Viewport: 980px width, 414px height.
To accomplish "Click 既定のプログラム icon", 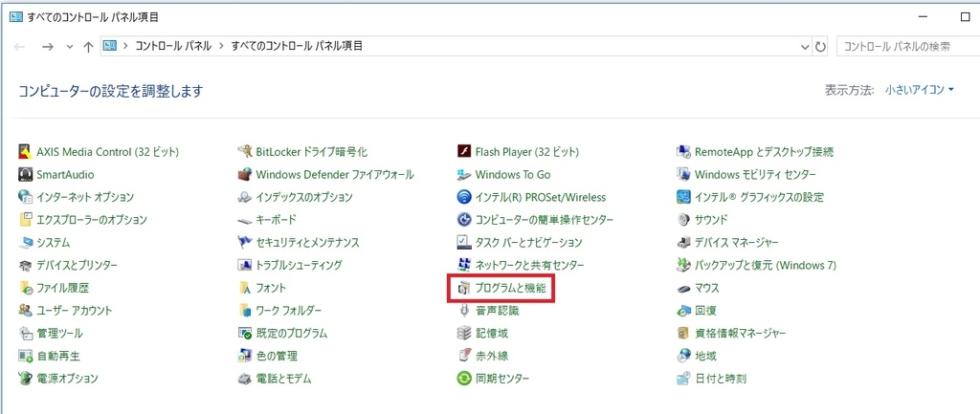I will click(x=244, y=333).
